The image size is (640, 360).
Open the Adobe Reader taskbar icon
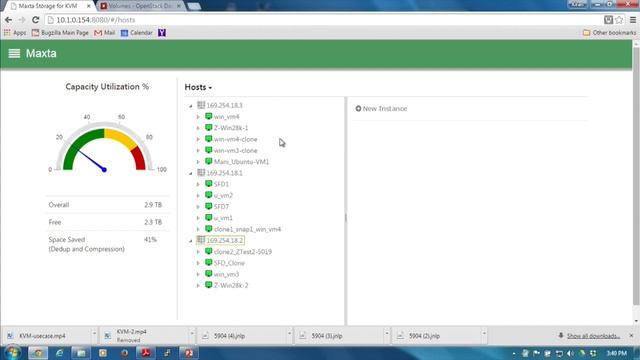click(x=146, y=353)
